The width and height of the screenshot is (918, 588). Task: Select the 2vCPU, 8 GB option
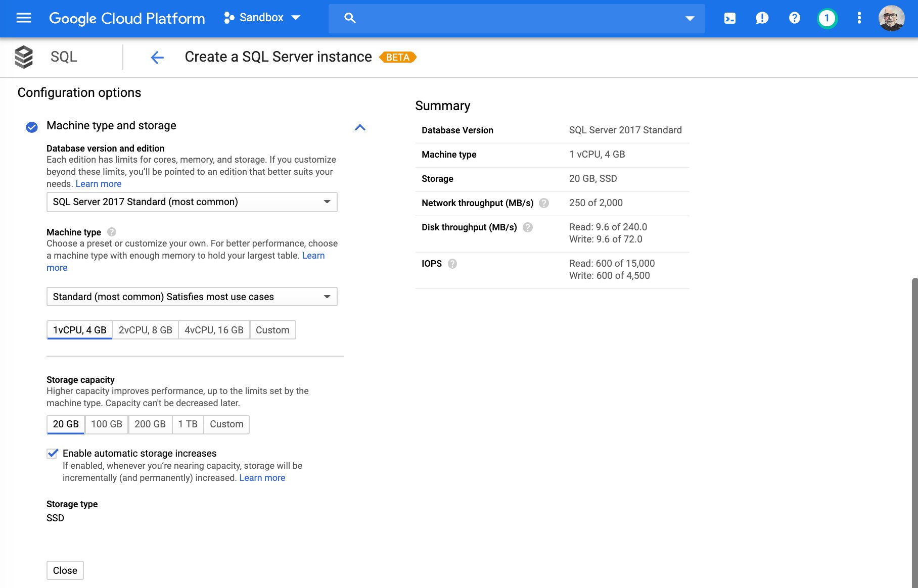coord(145,330)
